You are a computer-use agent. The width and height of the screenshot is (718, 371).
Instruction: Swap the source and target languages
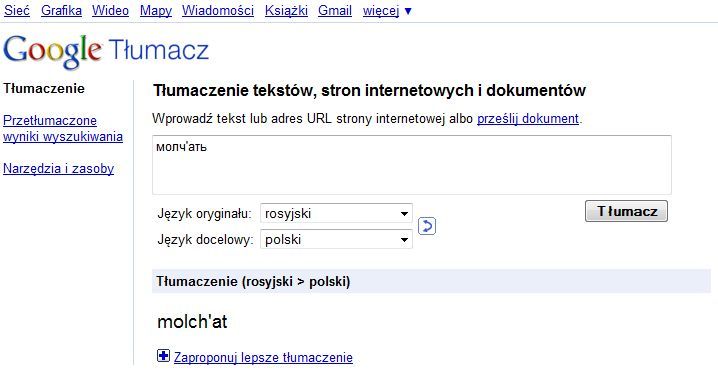click(427, 226)
